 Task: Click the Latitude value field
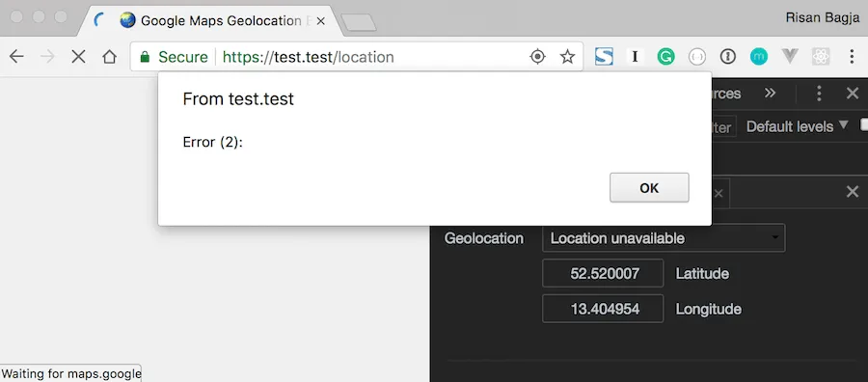603,273
